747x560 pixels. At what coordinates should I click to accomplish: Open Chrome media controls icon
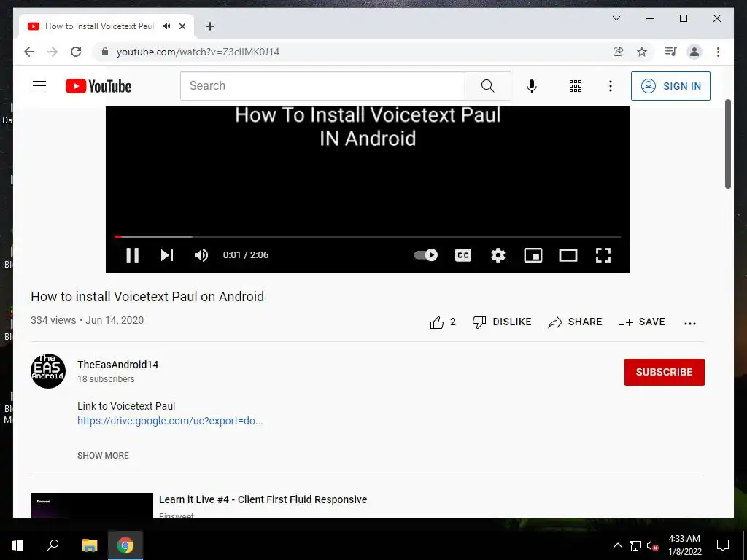(671, 52)
